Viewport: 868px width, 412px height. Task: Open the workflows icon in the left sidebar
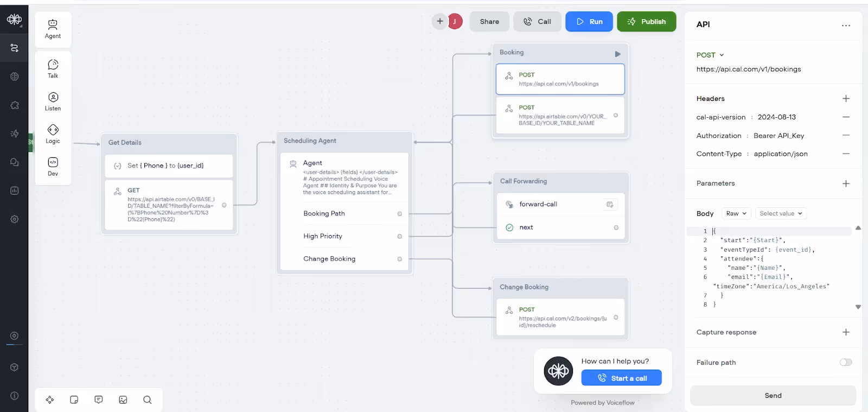click(x=14, y=48)
